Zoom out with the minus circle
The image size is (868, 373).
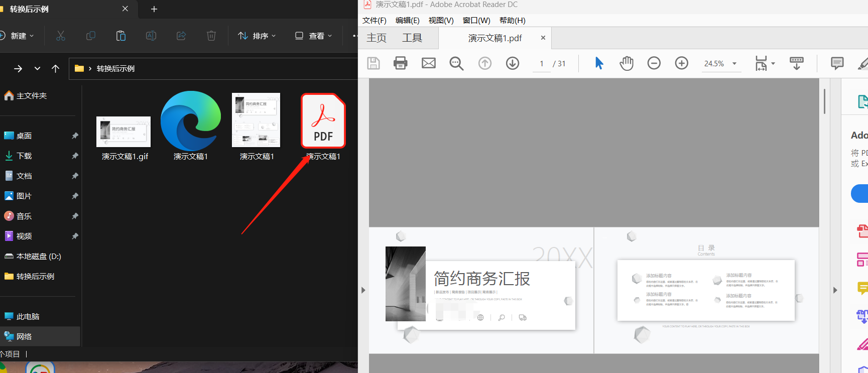click(654, 63)
